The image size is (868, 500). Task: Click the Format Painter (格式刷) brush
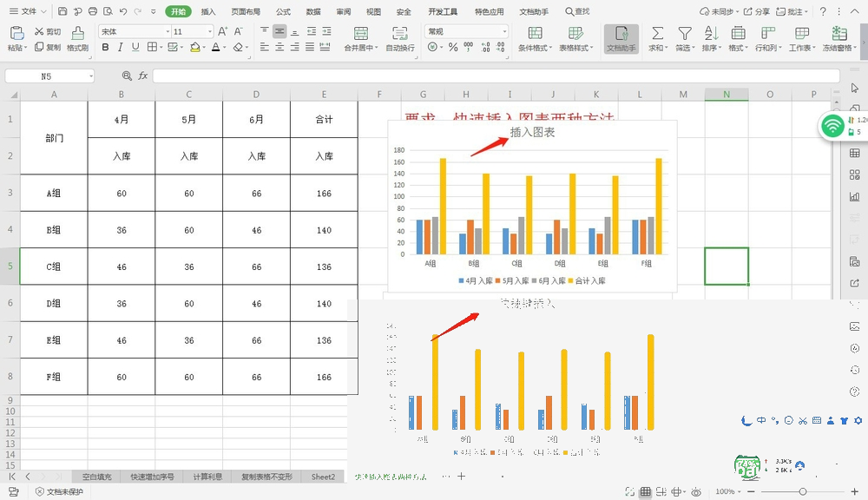[77, 38]
